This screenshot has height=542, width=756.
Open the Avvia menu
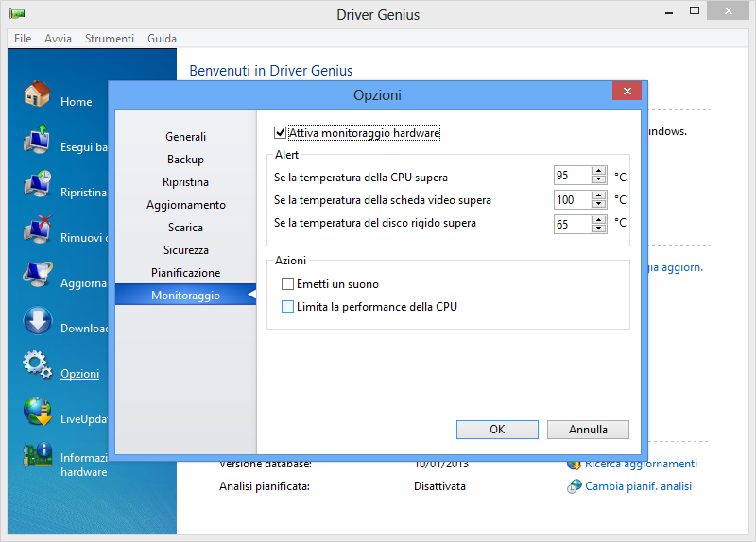58,39
